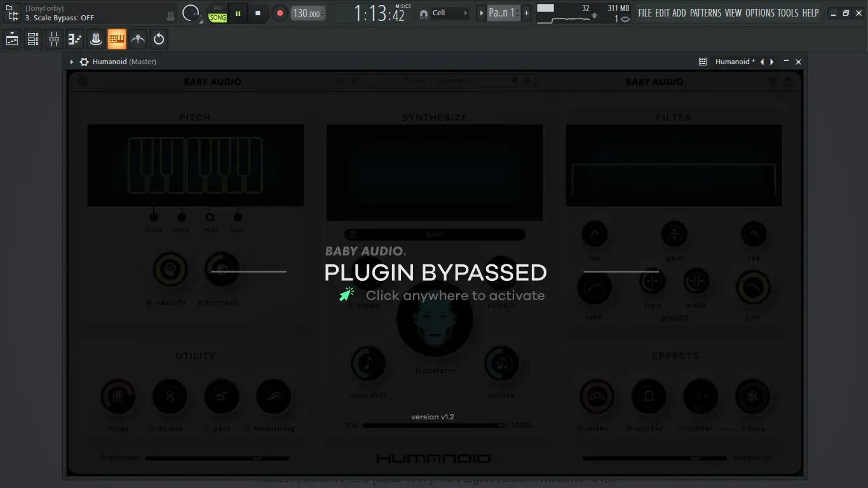Click the LPF filter knob
868x488 pixels.
coord(754,288)
